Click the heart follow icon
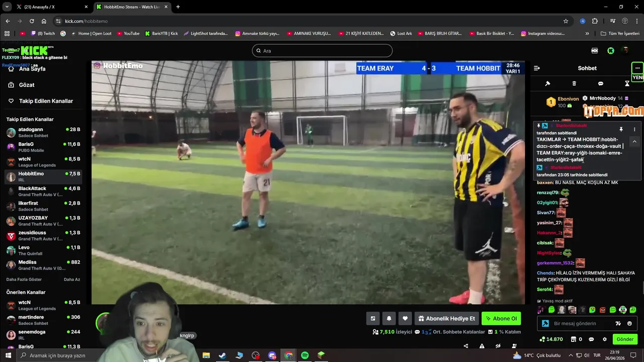The width and height of the screenshot is (644, 362). (x=405, y=318)
